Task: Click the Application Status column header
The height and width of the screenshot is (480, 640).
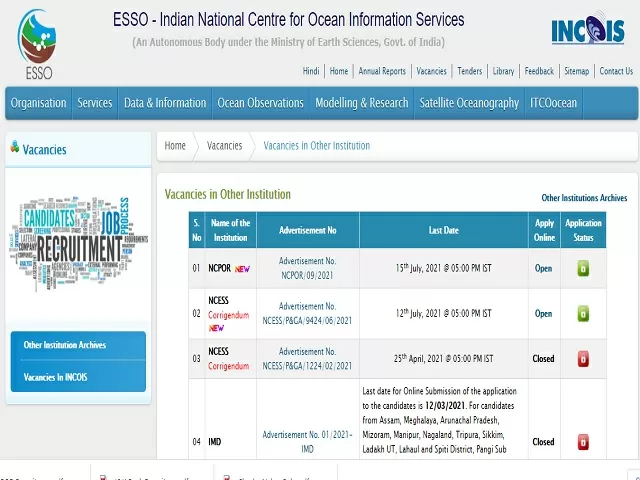Action: (583, 230)
